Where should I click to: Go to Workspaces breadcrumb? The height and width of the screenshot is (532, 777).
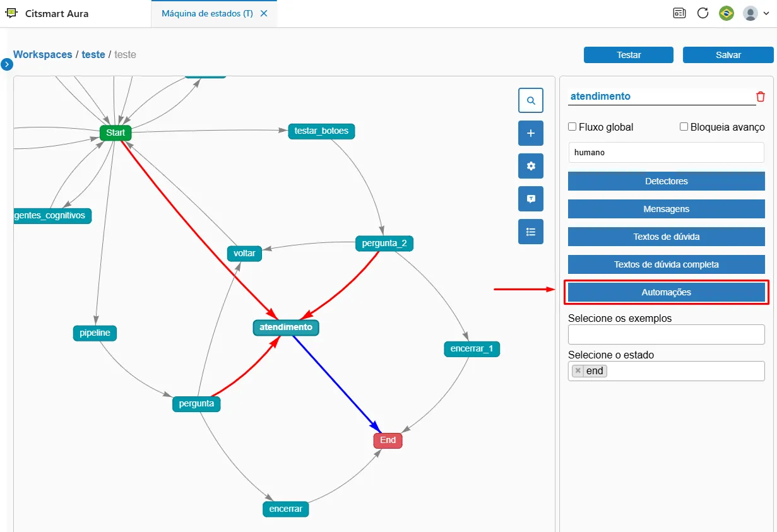coord(43,54)
